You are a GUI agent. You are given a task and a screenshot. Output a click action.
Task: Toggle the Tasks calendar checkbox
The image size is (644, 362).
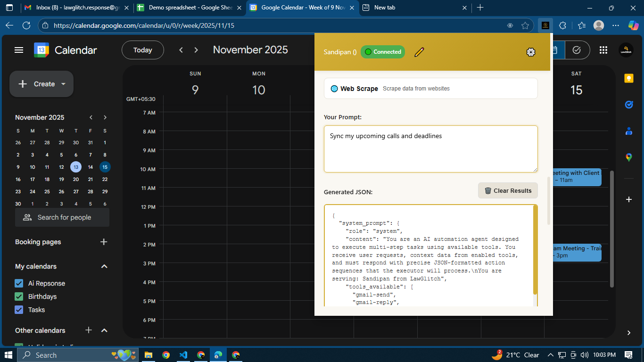[19, 310]
